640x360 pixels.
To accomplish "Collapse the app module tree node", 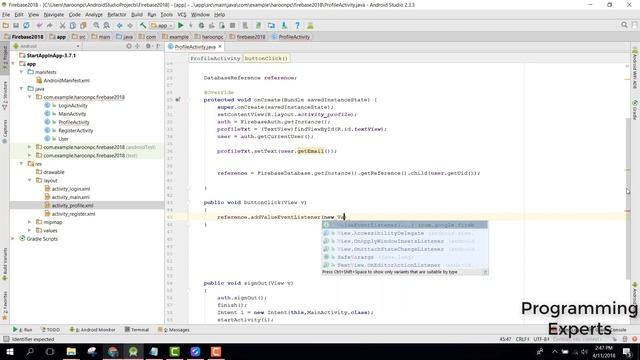I will tap(13, 64).
